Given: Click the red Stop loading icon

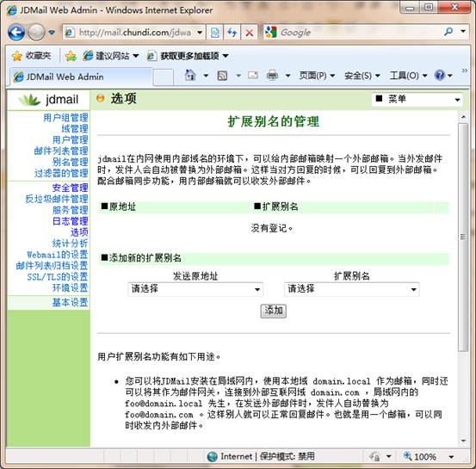Looking at the screenshot, I should click(x=250, y=32).
